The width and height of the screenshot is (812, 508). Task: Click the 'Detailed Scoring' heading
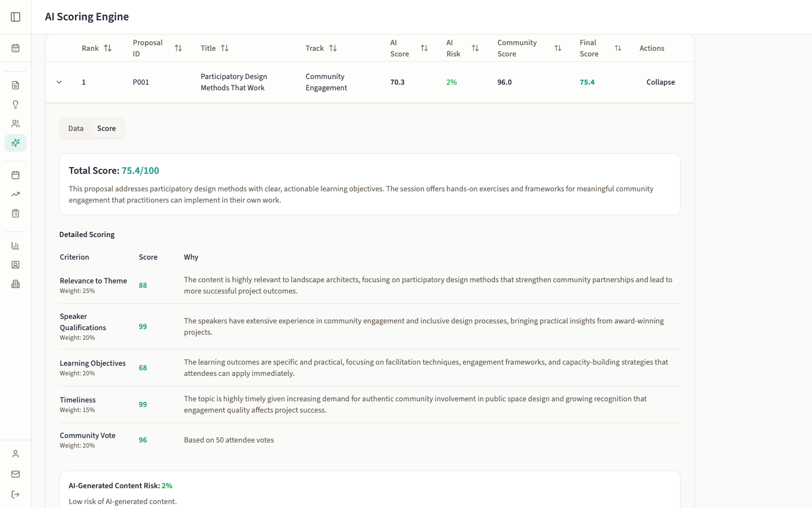(87, 235)
